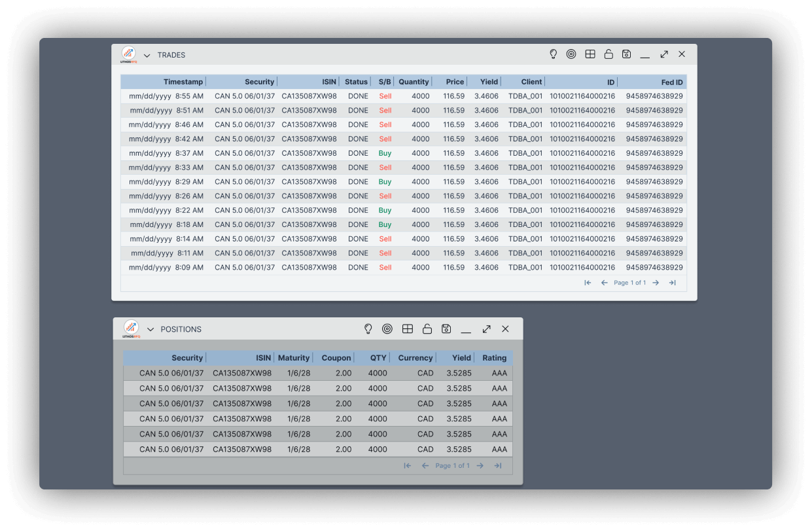Select the bullseye icon in POSITIONS toolbar
The height and width of the screenshot is (530, 812).
coord(387,328)
